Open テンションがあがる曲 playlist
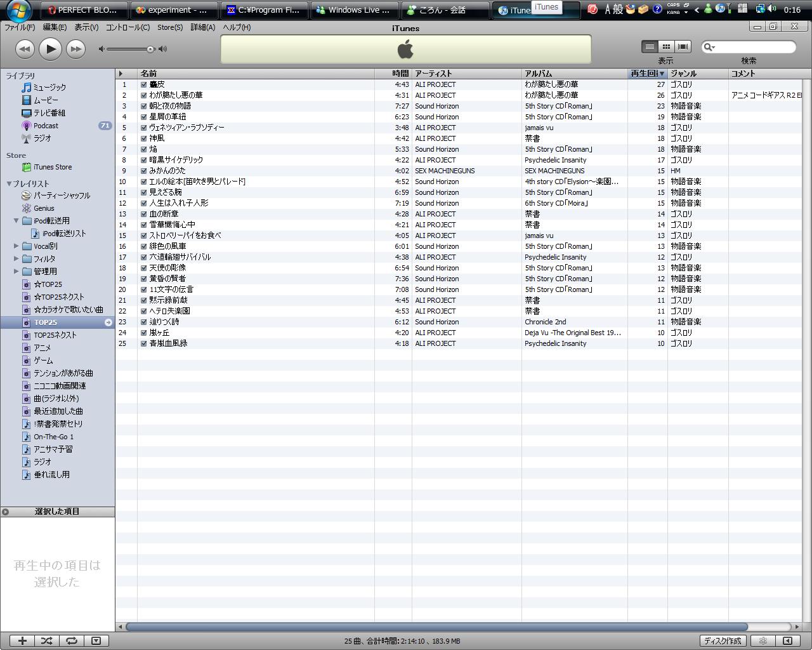The width and height of the screenshot is (812, 650). (x=57, y=373)
